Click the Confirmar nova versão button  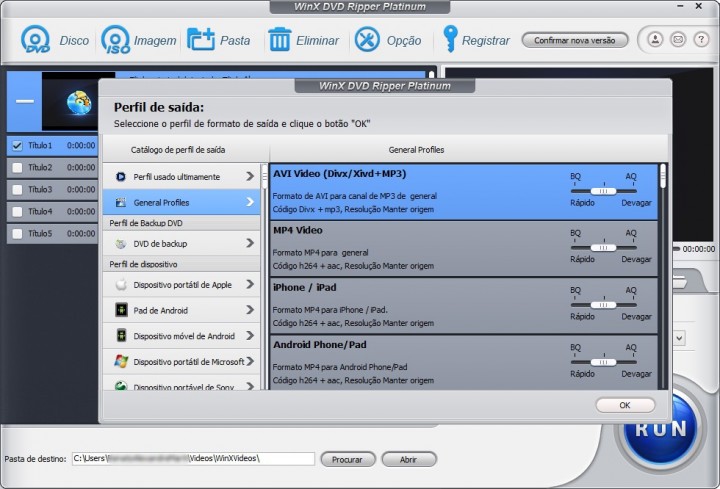[x=574, y=40]
